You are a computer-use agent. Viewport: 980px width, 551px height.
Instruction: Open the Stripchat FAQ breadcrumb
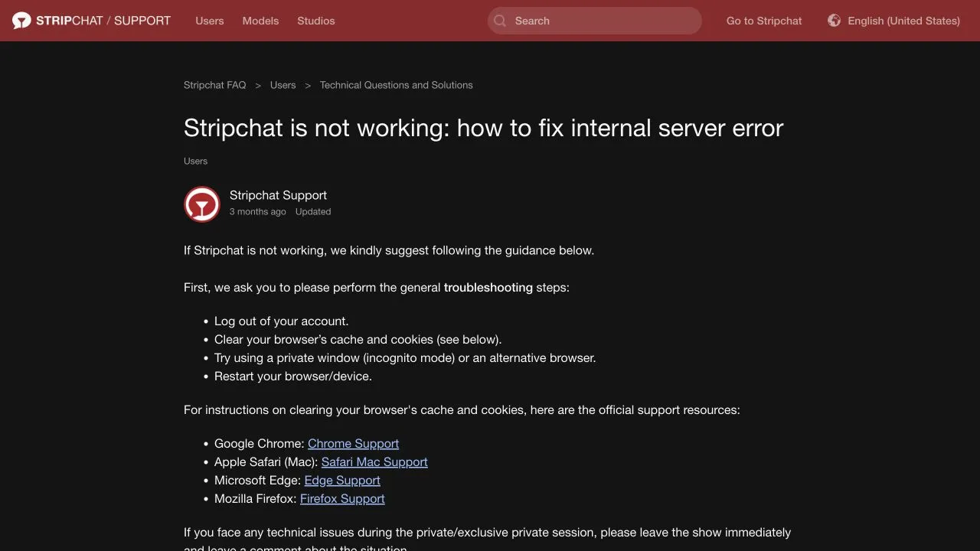click(215, 85)
